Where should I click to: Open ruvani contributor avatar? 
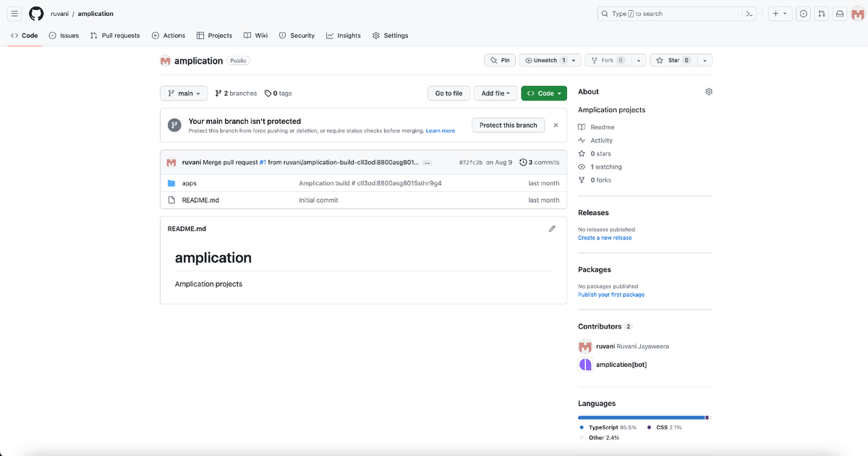pos(585,346)
